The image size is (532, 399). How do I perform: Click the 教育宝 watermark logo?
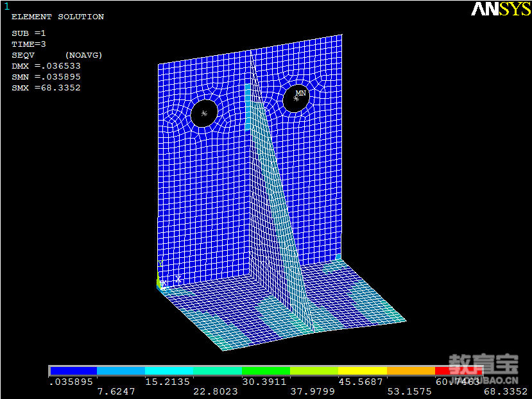483,366
